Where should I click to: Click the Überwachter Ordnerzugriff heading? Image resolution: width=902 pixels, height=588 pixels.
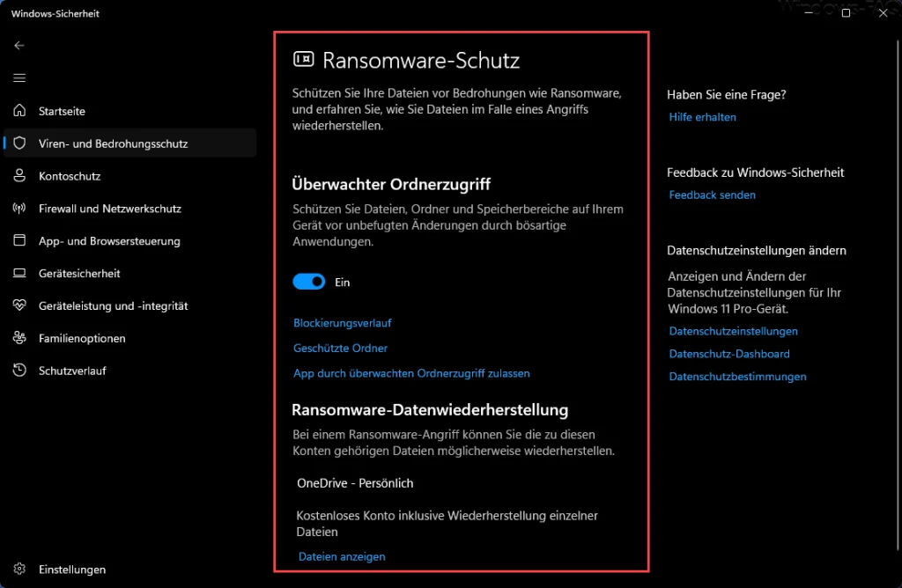pos(391,185)
